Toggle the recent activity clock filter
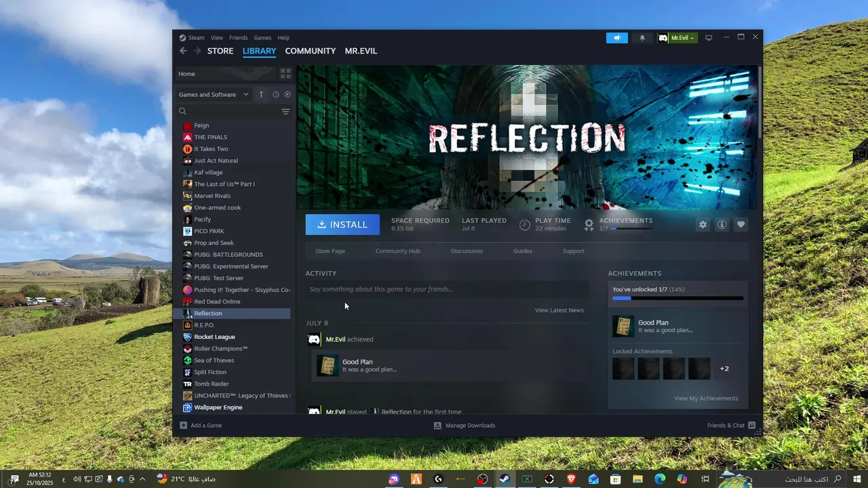 [x=276, y=94]
